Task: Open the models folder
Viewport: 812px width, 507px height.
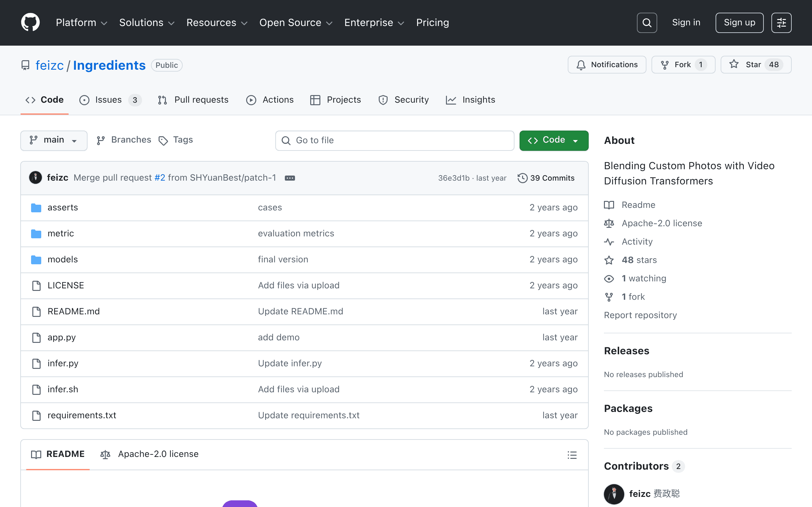Action: (63, 260)
